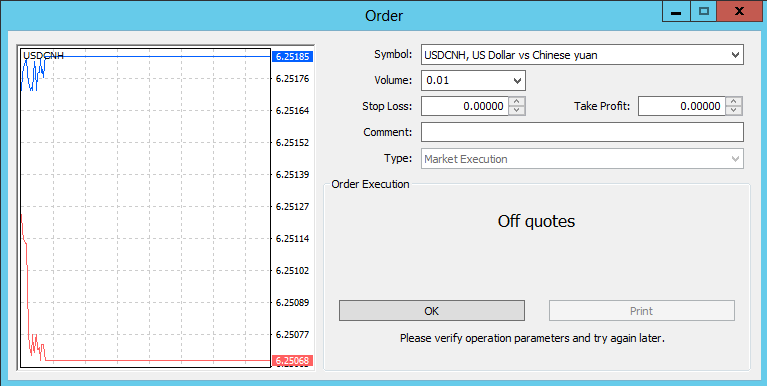Decrease the Stop Loss value with down arrow
767x386 pixels.
(x=517, y=111)
